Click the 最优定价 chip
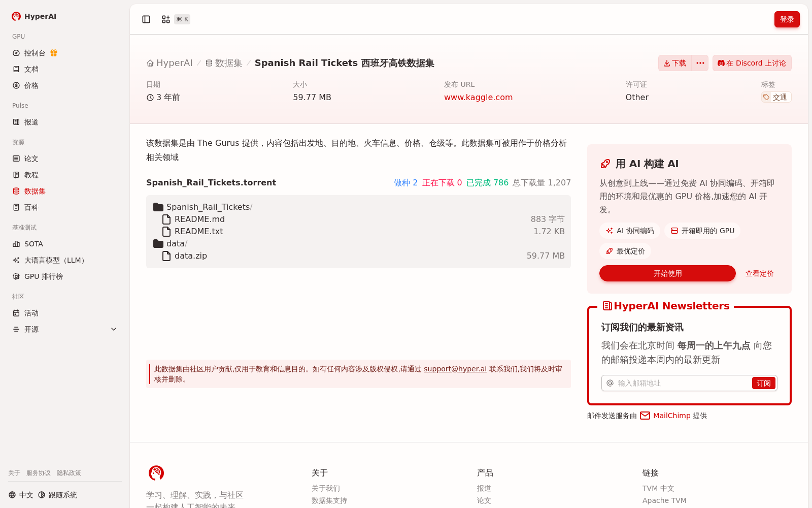Viewport: 812px width, 508px height. 625,251
